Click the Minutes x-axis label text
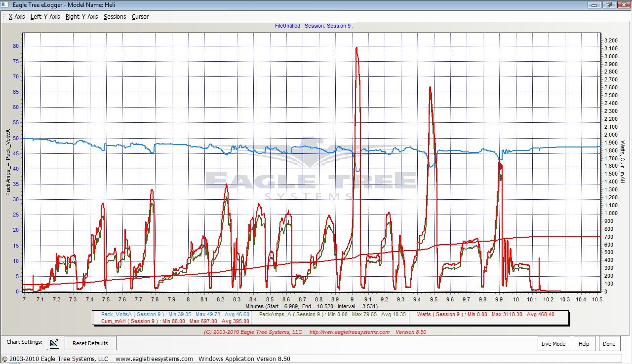 [311, 306]
